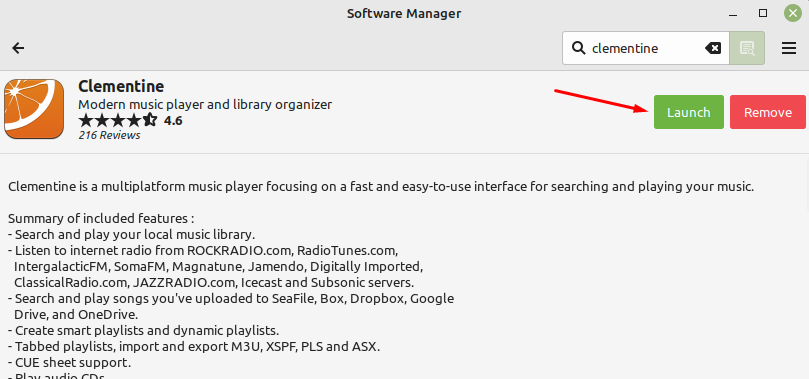Image resolution: width=809 pixels, height=379 pixels.
Task: Select text 'Modern music player and library organizer'
Action: pyautogui.click(x=205, y=105)
